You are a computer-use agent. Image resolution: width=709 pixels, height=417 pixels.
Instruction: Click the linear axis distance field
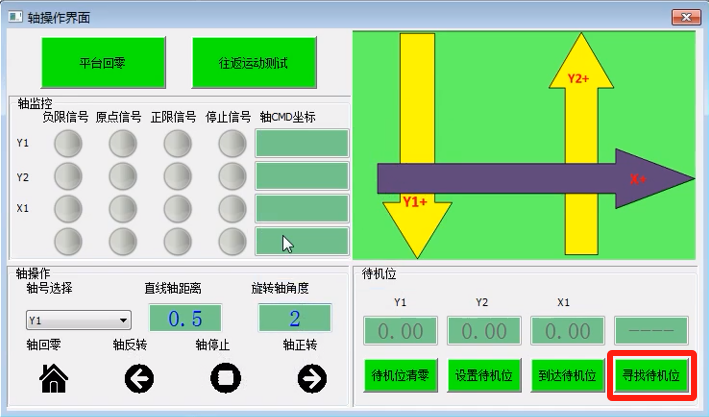(185, 319)
